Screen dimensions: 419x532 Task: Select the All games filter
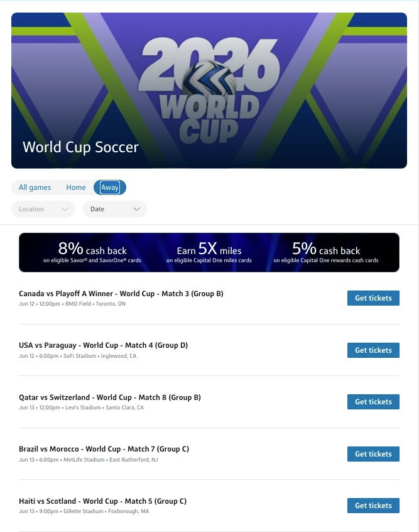35,187
